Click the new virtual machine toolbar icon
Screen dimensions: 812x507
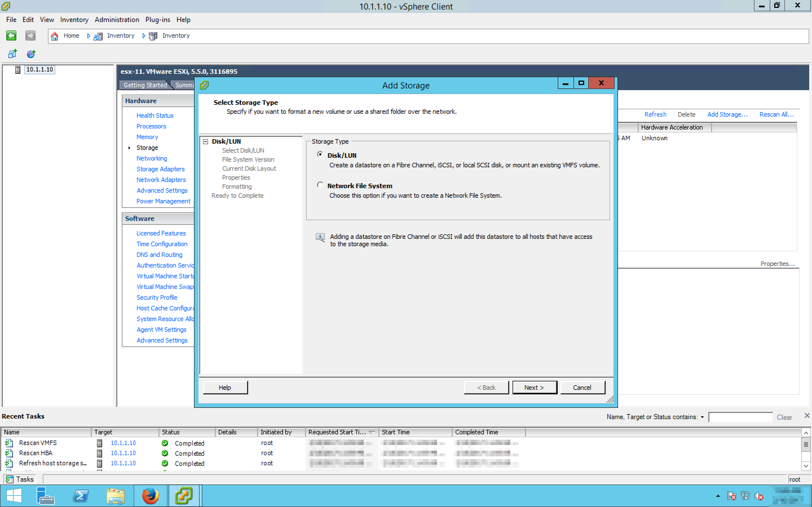click(x=12, y=54)
